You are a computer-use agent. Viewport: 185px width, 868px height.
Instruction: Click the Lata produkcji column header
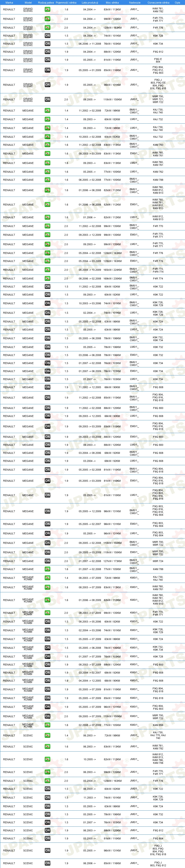[90, 2]
